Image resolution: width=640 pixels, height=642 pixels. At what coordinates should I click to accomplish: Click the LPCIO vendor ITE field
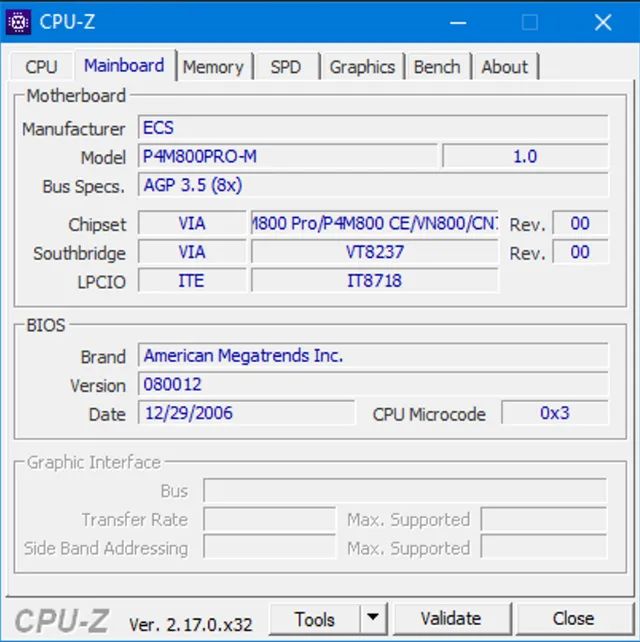click(192, 281)
